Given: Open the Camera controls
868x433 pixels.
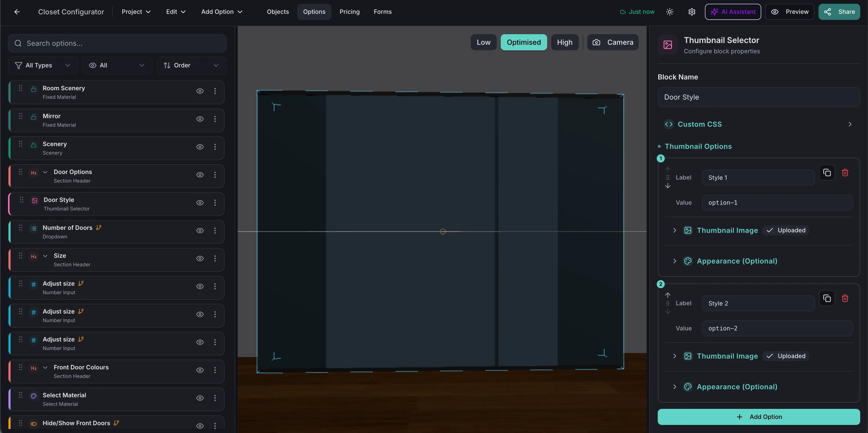Looking at the screenshot, I should click(x=612, y=42).
